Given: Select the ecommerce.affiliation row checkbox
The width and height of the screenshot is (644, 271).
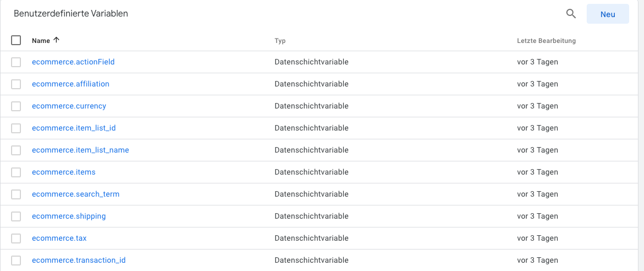Looking at the screenshot, I should [16, 84].
